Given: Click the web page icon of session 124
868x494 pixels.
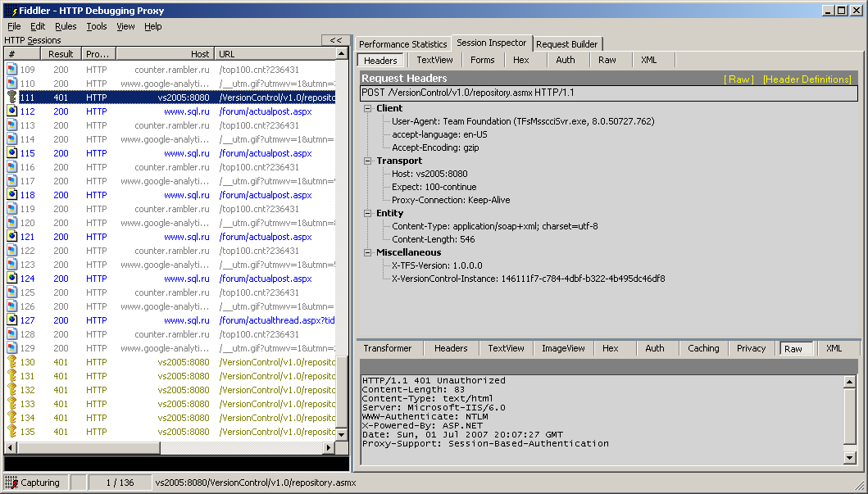Looking at the screenshot, I should point(11,279).
